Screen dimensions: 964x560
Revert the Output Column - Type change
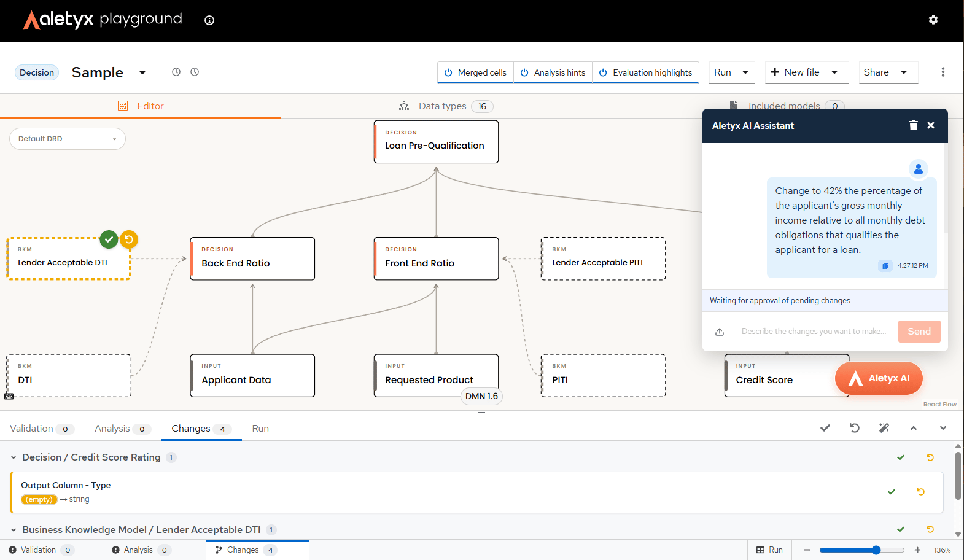click(x=921, y=492)
